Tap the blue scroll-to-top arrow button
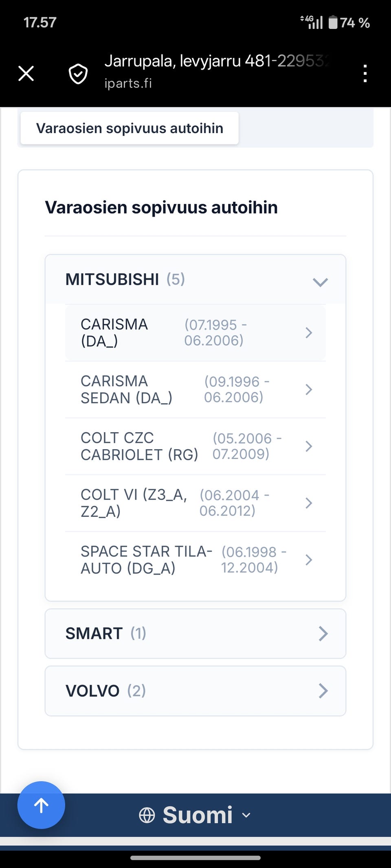 pos(41,805)
